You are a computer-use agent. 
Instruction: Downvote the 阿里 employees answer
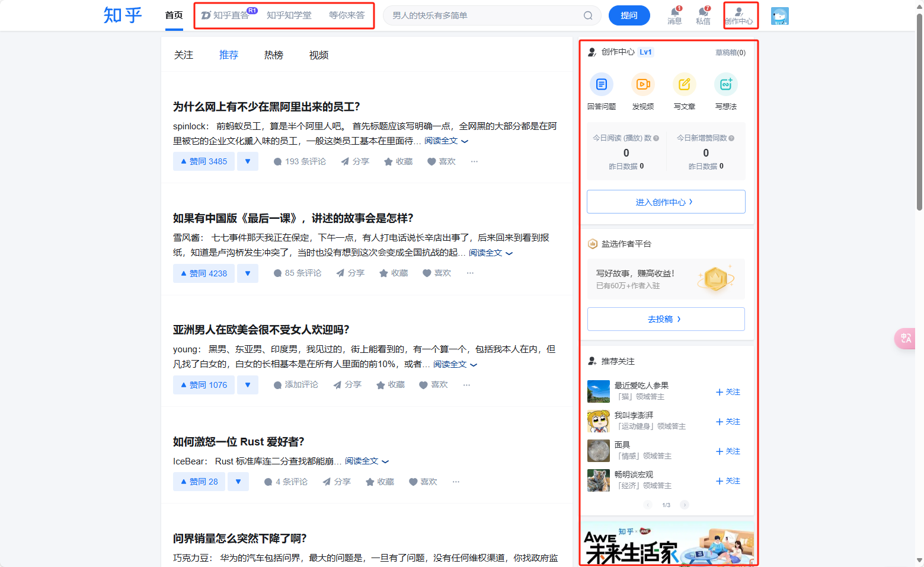click(248, 161)
